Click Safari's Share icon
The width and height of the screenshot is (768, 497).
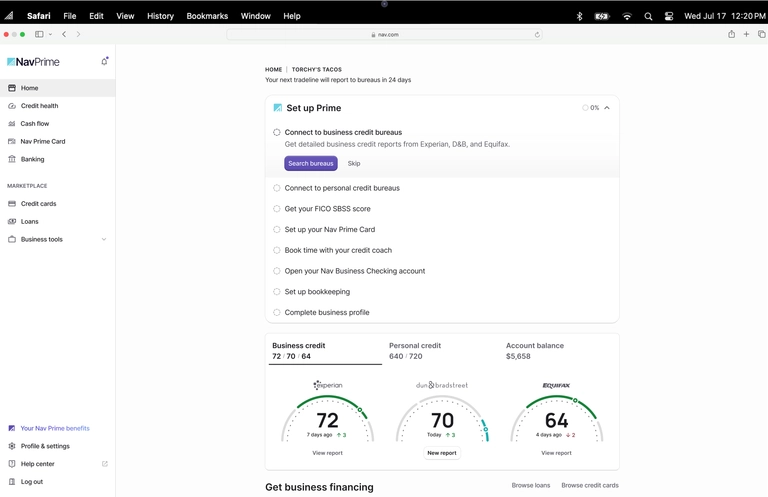point(731,34)
